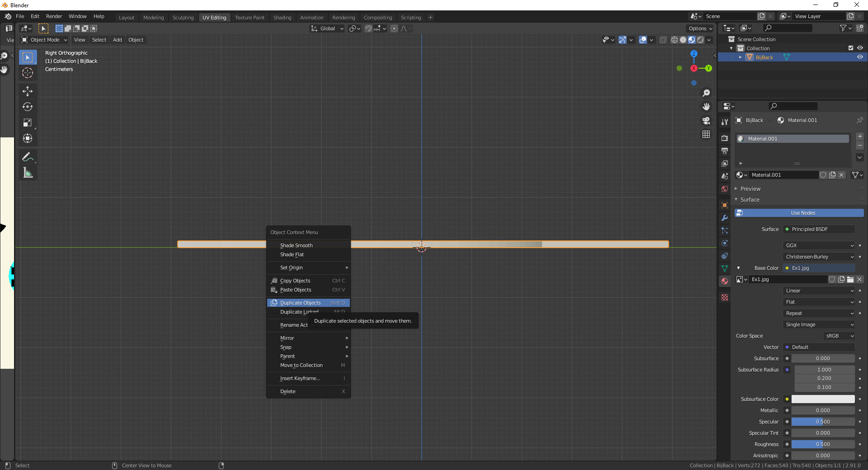Open the Object Mode dropdown
Viewport: 868px width, 470px height.
coord(45,40)
